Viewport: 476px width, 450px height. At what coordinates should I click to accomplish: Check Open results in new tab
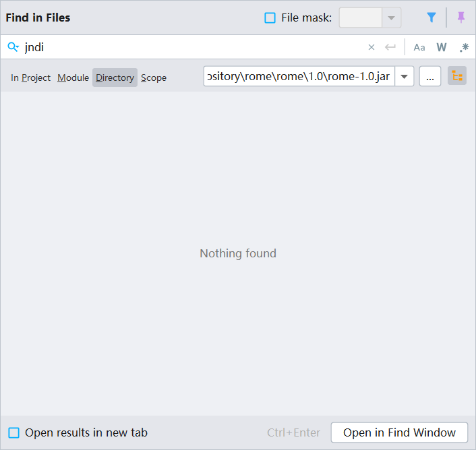click(x=14, y=432)
